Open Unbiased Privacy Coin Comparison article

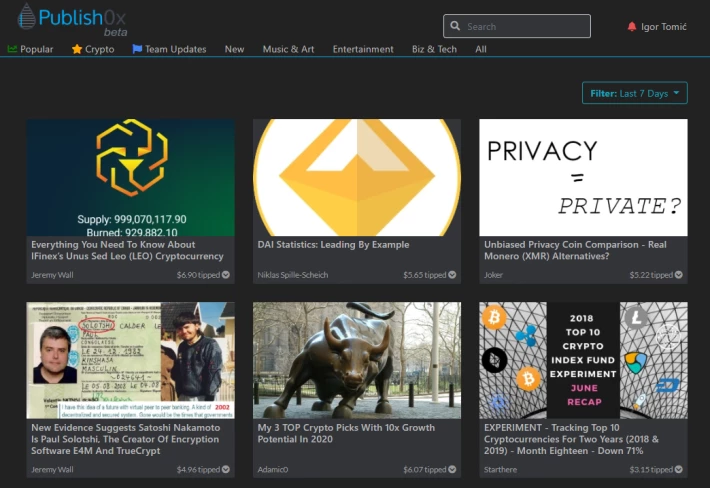click(575, 250)
